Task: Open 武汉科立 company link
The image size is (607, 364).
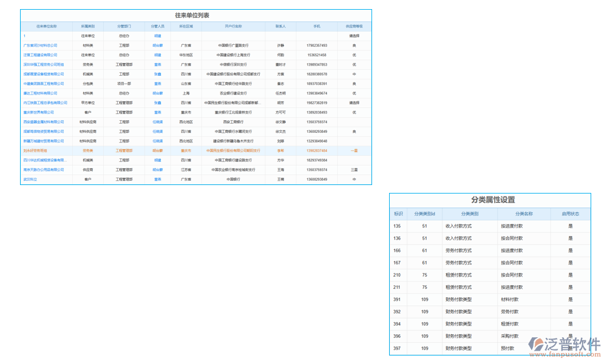Action: tap(30, 180)
